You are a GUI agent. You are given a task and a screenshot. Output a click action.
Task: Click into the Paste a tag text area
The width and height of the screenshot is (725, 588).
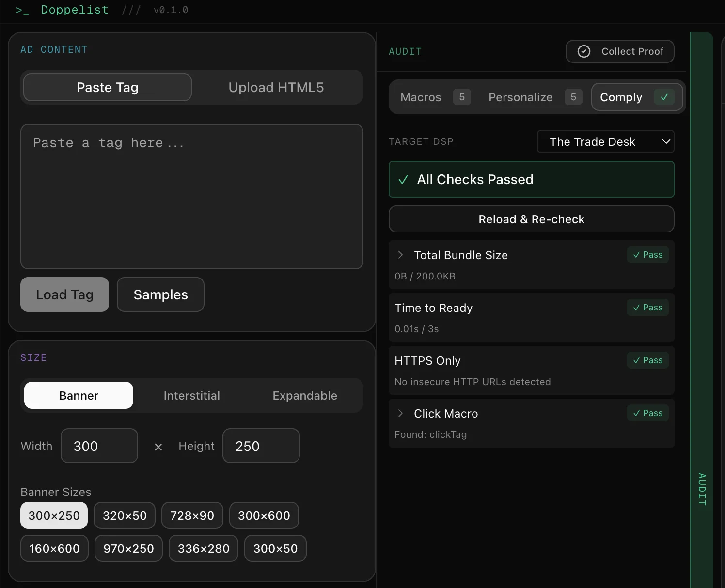pos(191,196)
